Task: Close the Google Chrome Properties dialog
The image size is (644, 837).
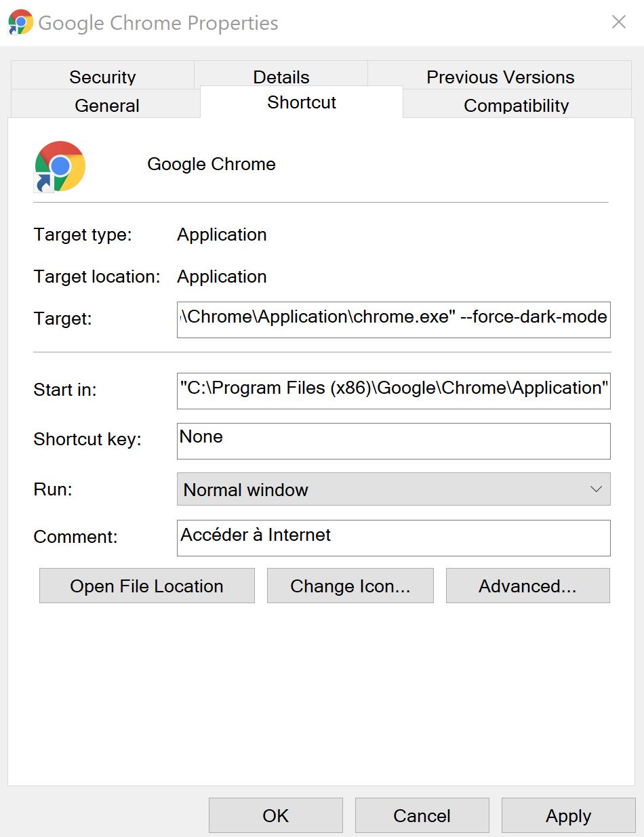Action: pos(618,22)
